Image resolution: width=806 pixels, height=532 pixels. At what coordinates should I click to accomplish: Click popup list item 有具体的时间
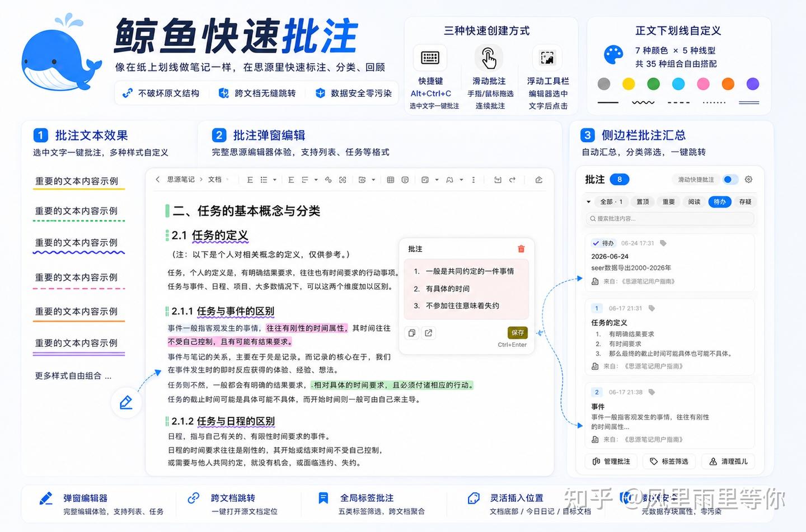coord(448,289)
